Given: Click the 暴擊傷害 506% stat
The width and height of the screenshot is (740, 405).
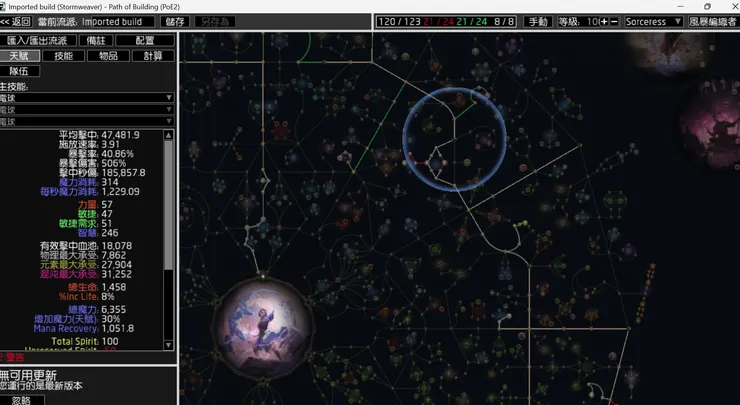Looking at the screenshot, I should 92,163.
